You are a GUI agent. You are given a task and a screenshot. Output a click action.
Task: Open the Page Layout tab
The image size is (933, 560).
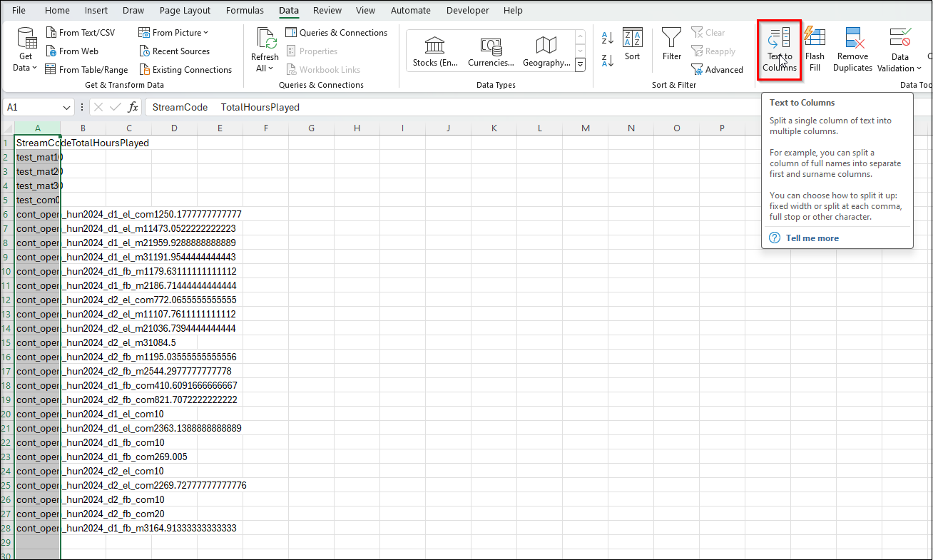(185, 11)
